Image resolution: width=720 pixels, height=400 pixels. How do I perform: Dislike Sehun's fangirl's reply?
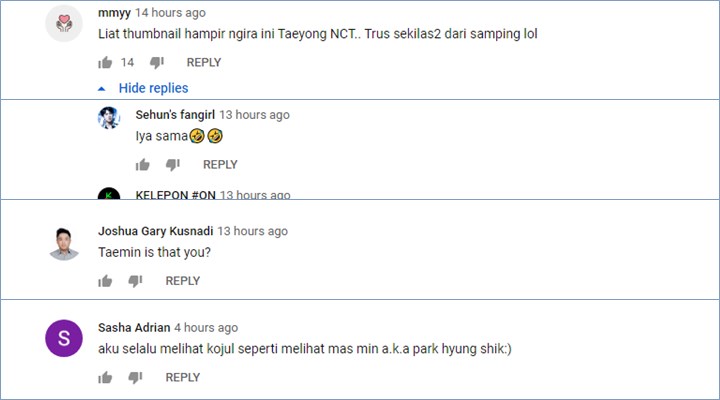point(173,165)
